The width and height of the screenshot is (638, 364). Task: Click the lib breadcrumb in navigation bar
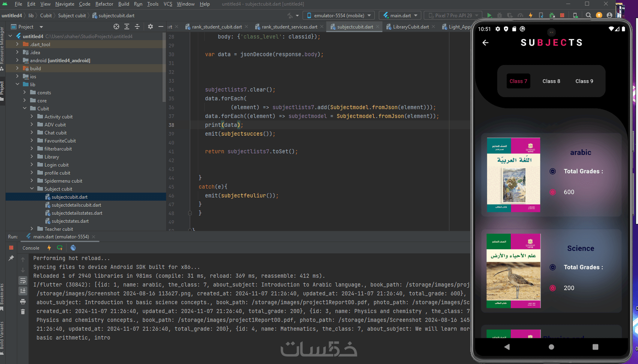(x=31, y=15)
